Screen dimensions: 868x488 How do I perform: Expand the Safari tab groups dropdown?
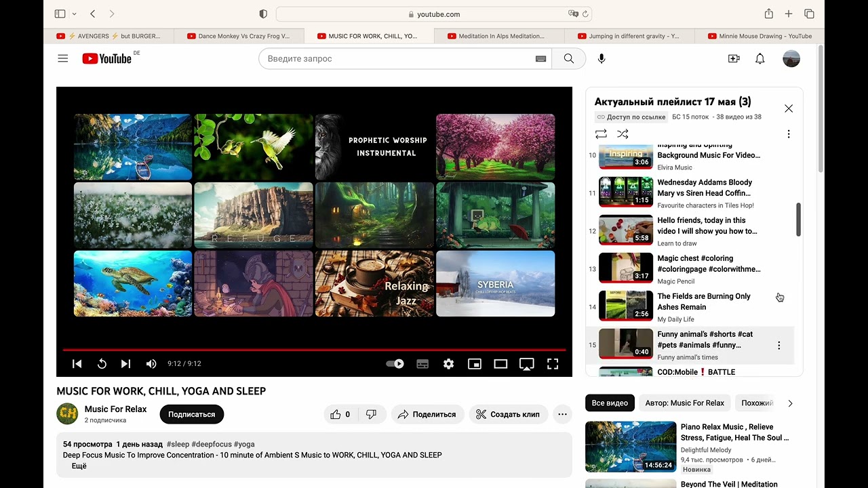point(74,14)
